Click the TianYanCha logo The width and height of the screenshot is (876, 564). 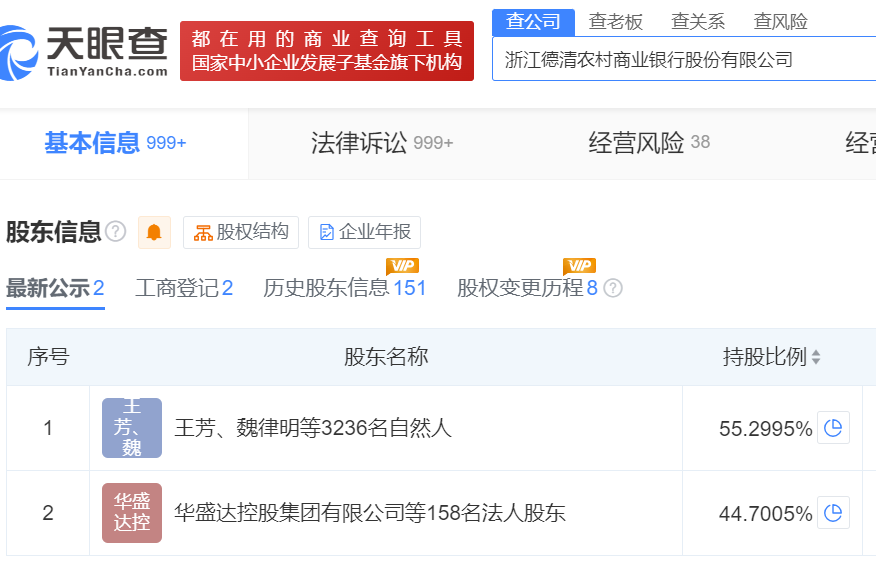(84, 51)
